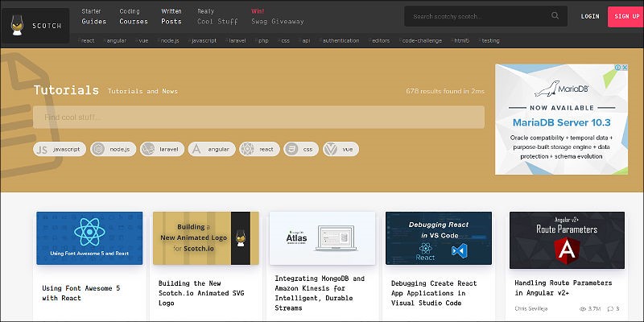The height and width of the screenshot is (322, 644).
Task: Click the MariaDB Server 10.3 ad headline
Action: (561, 122)
